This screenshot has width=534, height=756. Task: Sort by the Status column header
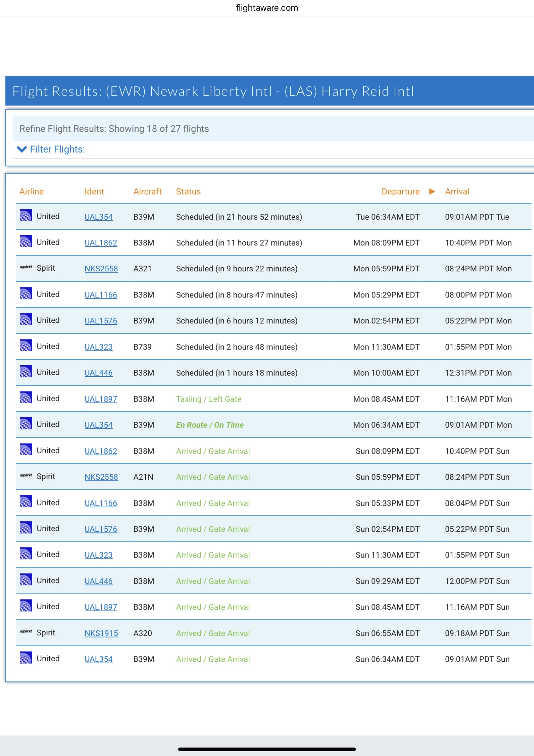click(x=189, y=192)
